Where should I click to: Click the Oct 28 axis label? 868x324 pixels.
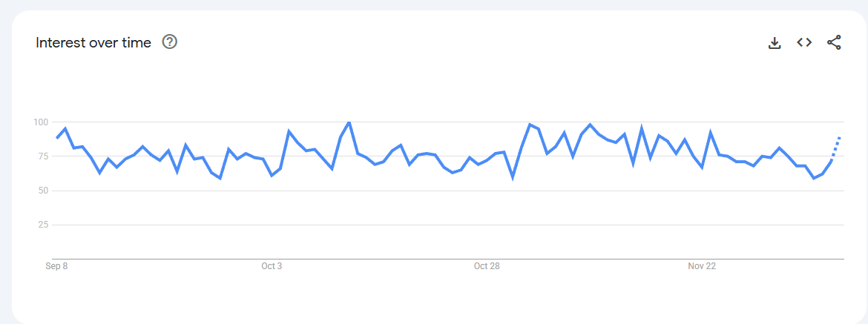click(x=487, y=266)
